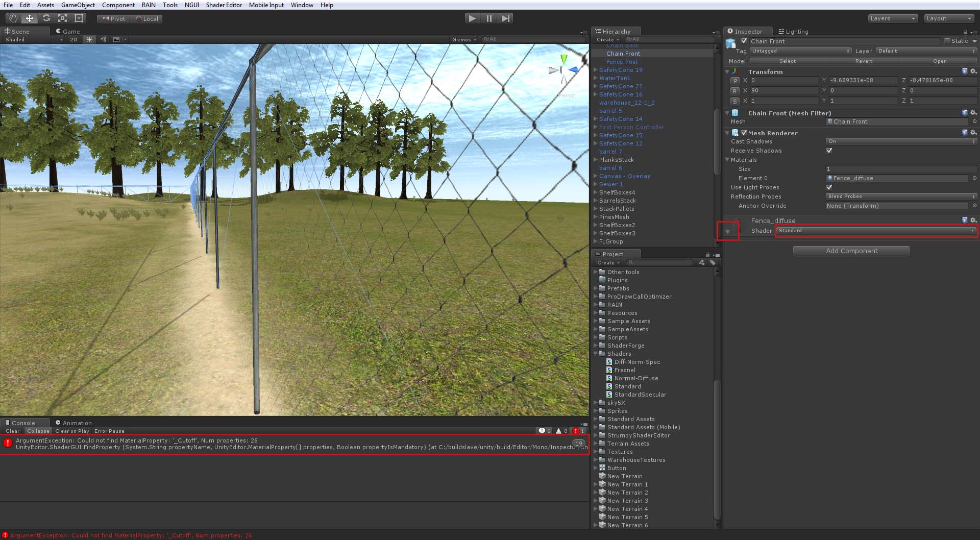Open the GameObject menu
Image resolution: width=980 pixels, height=540 pixels.
click(x=78, y=5)
